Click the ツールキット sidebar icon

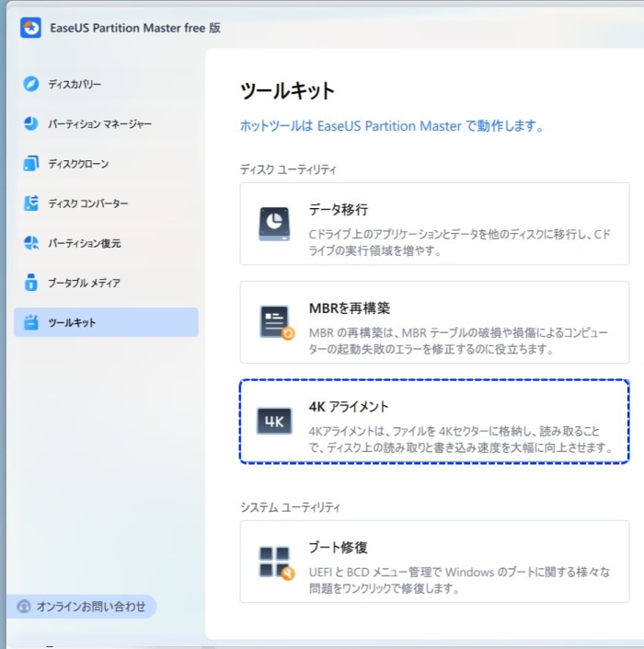(x=31, y=322)
